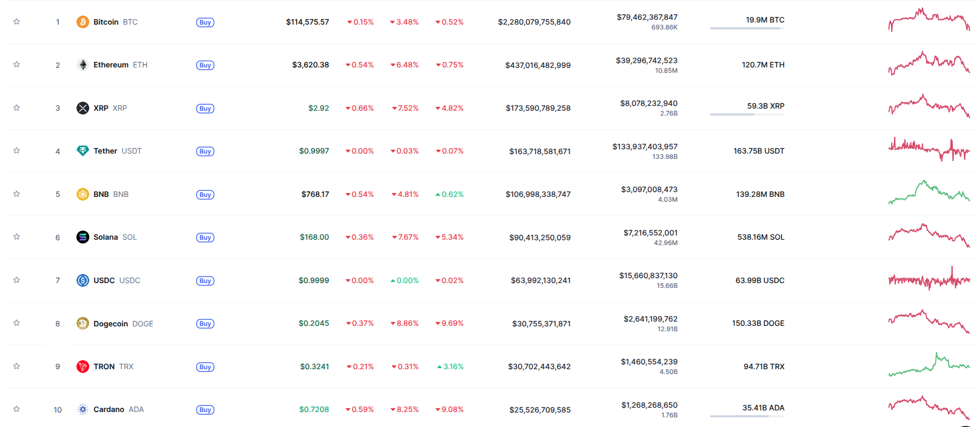980x427 pixels.
Task: Click the Ethereum diamond logo
Action: coord(82,65)
